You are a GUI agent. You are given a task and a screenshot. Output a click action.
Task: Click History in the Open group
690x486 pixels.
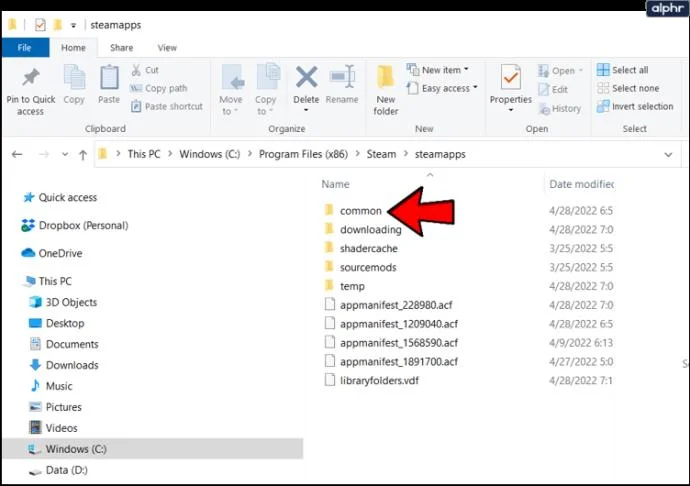[x=560, y=108]
